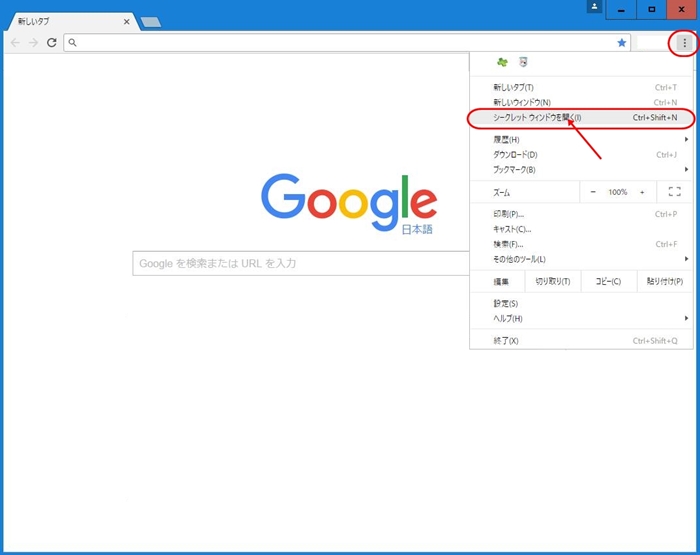Click the 切り取り(T) button
The image size is (700, 555).
pos(553,281)
